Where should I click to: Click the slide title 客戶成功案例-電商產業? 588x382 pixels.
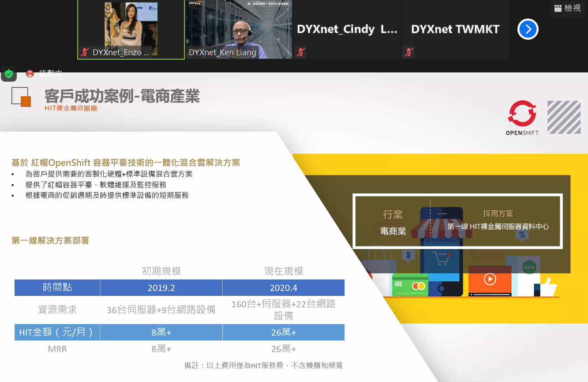122,96
